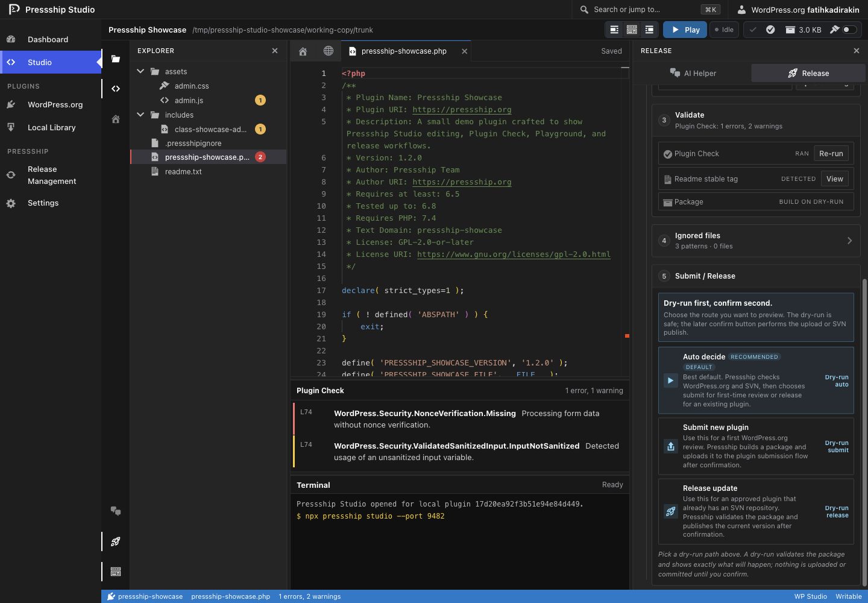Click Dry-run submit button
Image resolution: width=868 pixels, height=603 pixels.
click(x=837, y=446)
